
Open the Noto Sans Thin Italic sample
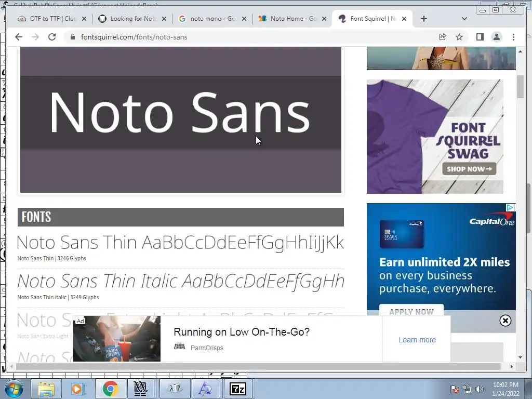point(180,281)
